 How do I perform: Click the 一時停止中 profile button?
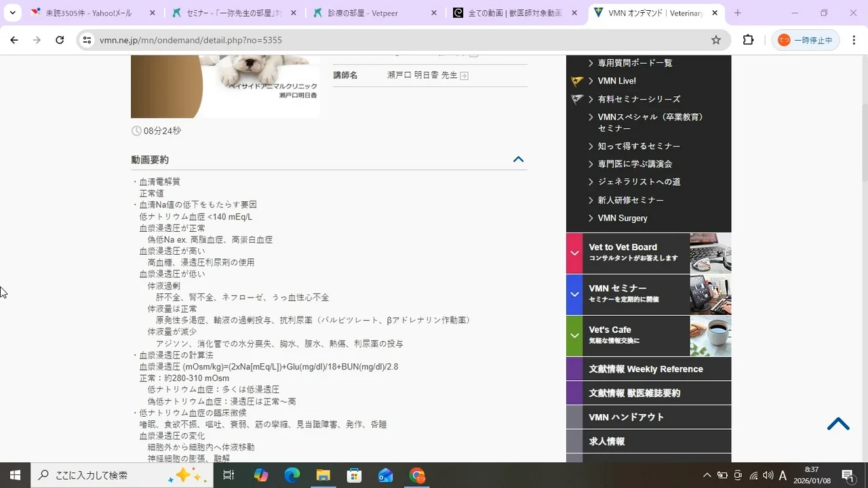click(x=806, y=40)
